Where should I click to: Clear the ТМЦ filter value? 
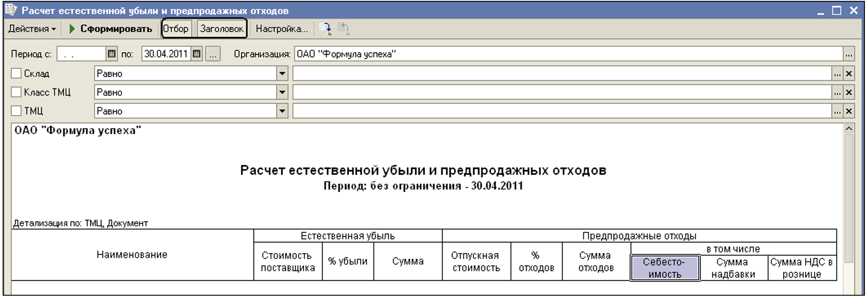coord(849,111)
